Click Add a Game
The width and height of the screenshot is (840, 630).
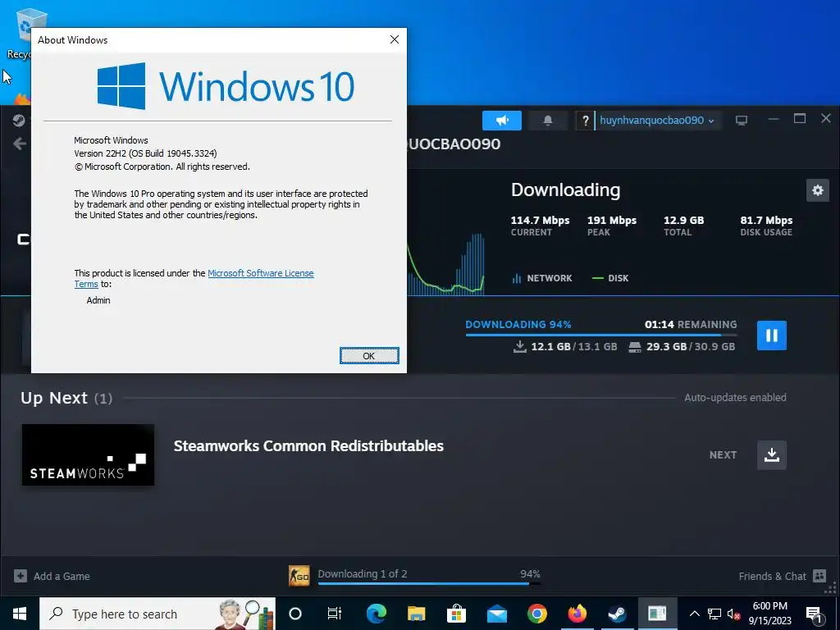pos(52,576)
